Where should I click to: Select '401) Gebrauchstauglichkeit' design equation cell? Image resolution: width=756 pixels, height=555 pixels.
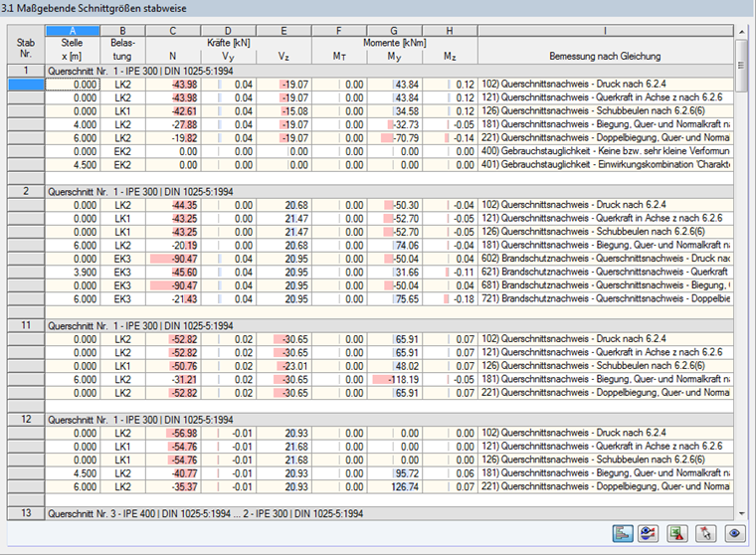coord(606,165)
